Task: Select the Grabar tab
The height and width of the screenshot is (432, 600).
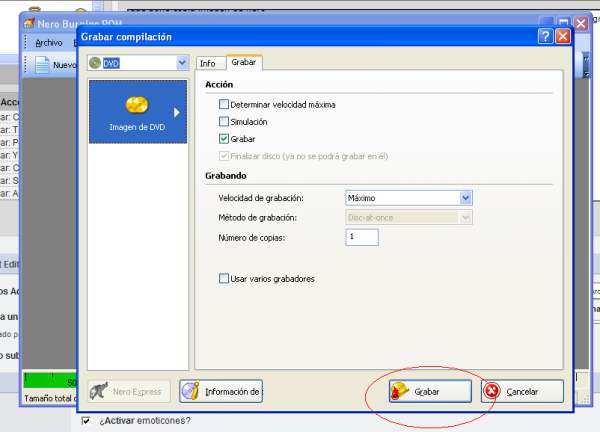Action: 244,62
